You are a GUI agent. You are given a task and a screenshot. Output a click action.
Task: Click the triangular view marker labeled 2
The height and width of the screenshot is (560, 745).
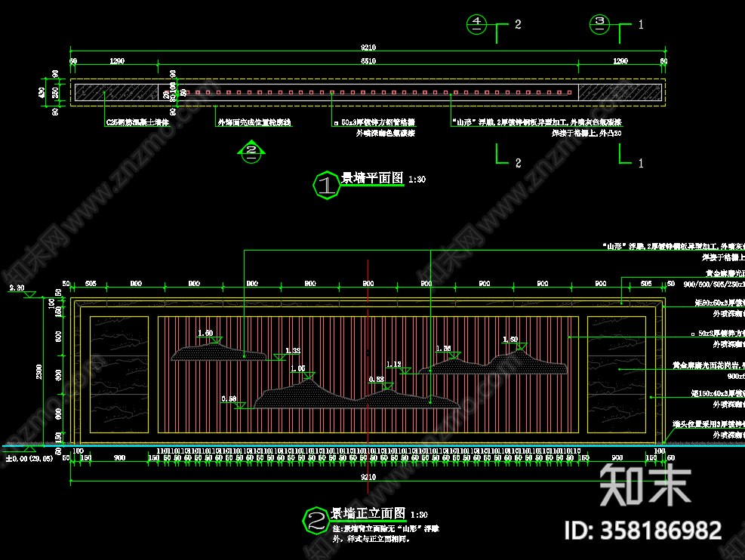(x=251, y=152)
